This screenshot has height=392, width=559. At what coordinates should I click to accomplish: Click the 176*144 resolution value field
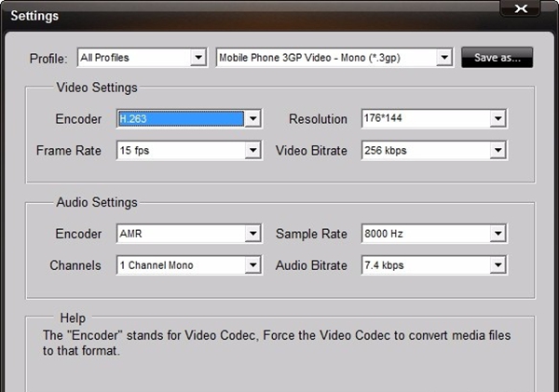[x=426, y=118]
